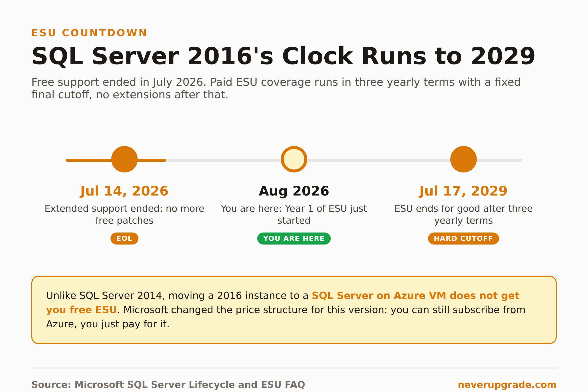
Task: Click the 'Free support ended in July 2026' subtitle
Action: tap(276, 88)
